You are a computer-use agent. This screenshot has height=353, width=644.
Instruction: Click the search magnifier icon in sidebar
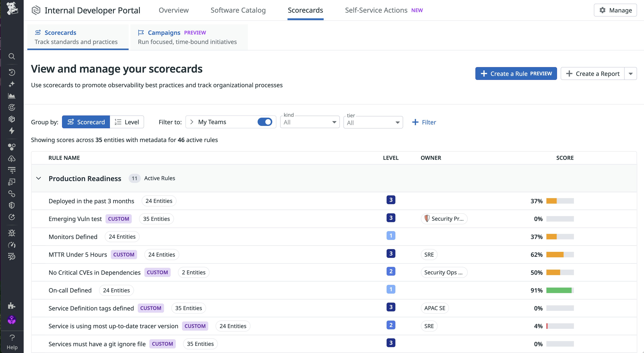[12, 56]
